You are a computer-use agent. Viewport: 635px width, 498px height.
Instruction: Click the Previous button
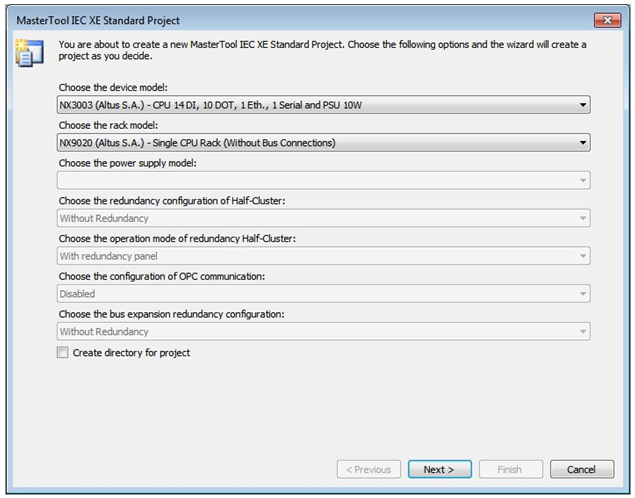pos(369,469)
